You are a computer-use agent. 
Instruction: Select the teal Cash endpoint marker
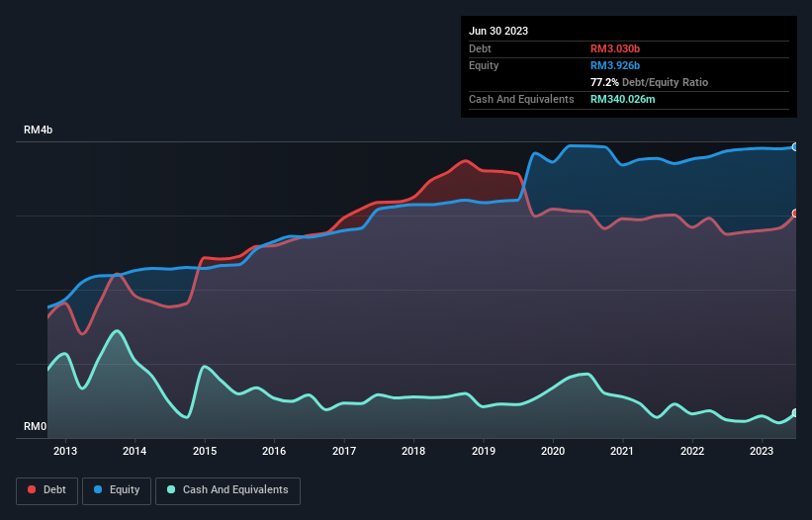tap(795, 413)
